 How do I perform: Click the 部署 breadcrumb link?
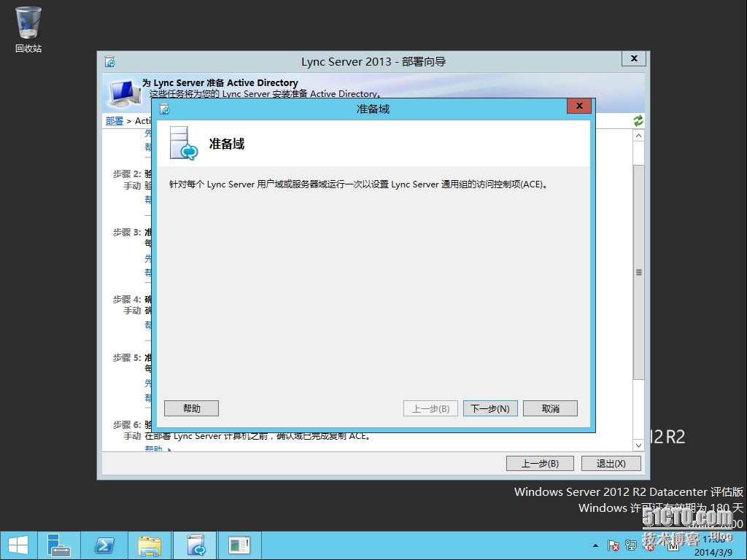point(115,121)
